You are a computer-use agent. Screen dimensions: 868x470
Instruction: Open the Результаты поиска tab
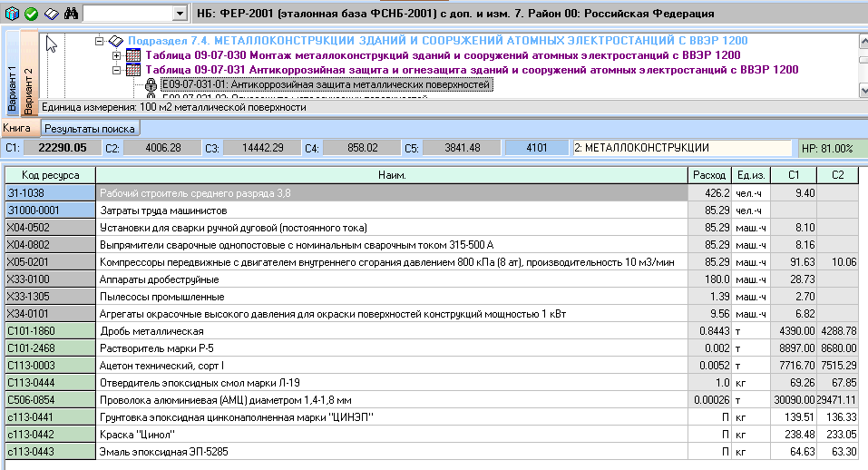click(x=90, y=129)
